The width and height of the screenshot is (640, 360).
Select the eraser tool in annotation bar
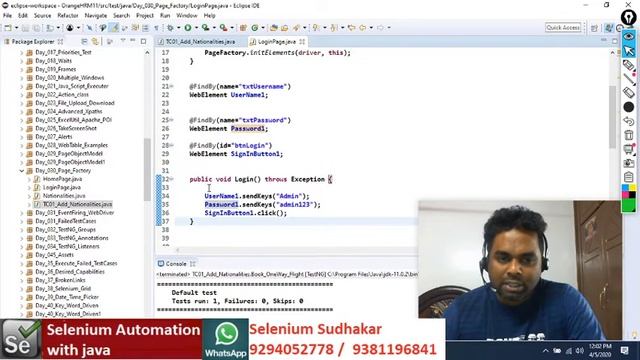(629, 93)
